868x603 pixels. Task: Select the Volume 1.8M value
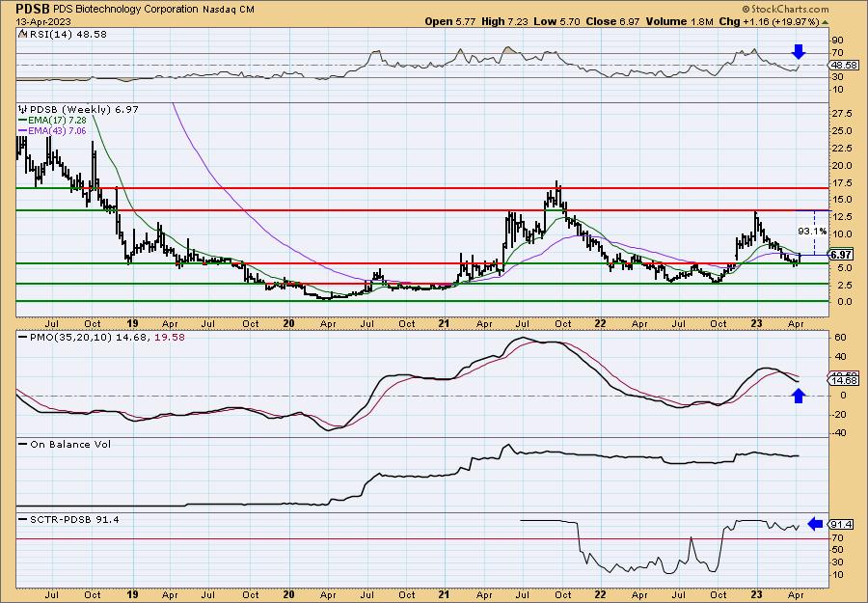click(x=680, y=21)
